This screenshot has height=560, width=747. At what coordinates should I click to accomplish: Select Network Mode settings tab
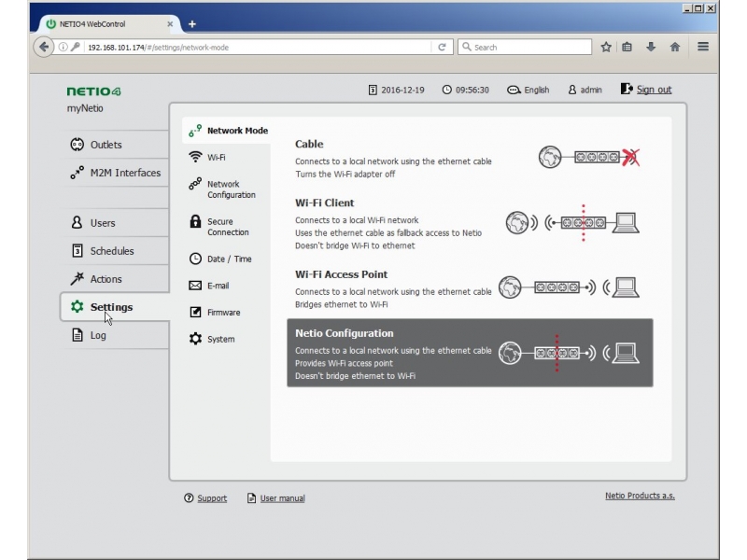pyautogui.click(x=226, y=131)
